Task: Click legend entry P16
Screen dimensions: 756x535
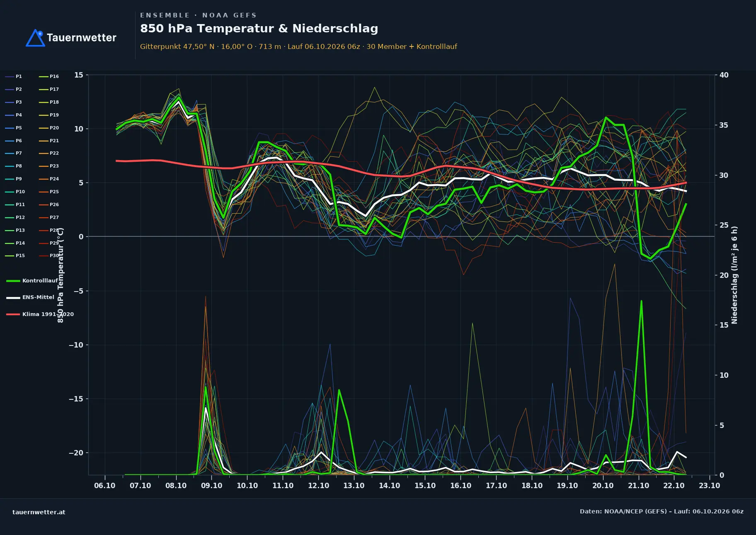Action: 49,76
